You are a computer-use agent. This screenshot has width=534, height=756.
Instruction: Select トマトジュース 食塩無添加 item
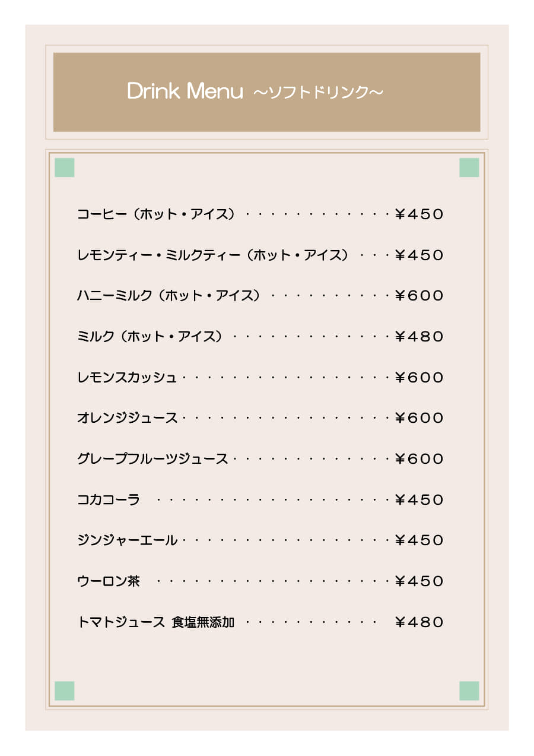(x=156, y=622)
